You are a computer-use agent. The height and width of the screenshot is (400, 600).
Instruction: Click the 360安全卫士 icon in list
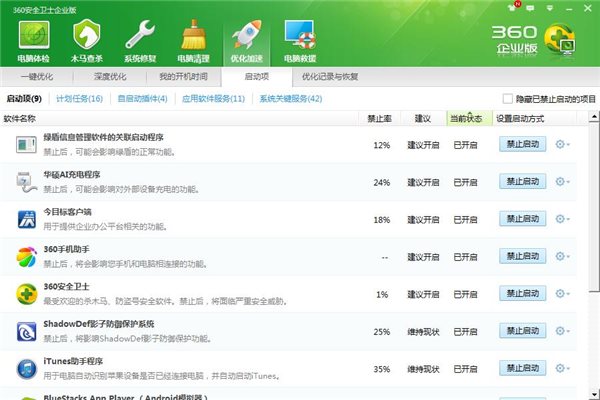click(x=26, y=294)
